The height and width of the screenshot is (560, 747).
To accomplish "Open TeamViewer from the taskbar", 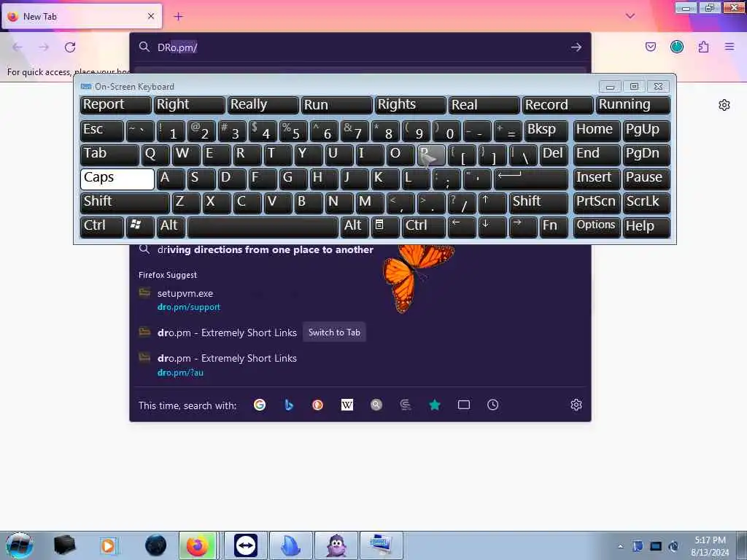I will click(x=246, y=545).
